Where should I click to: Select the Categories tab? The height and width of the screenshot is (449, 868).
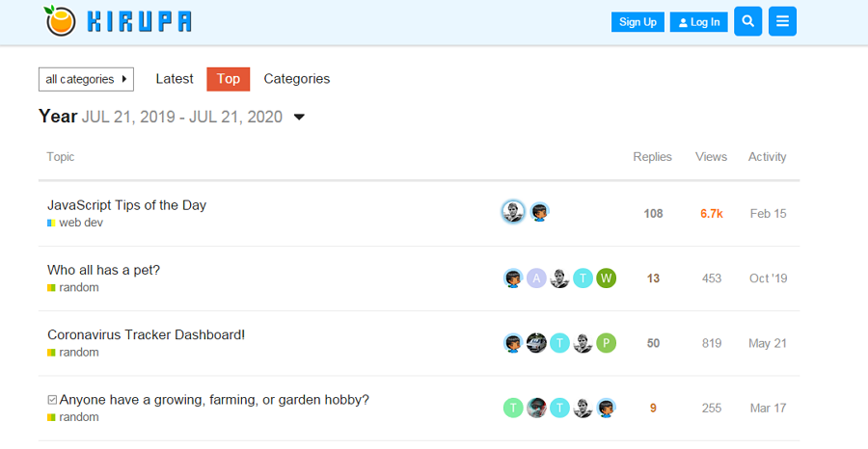[x=297, y=79]
